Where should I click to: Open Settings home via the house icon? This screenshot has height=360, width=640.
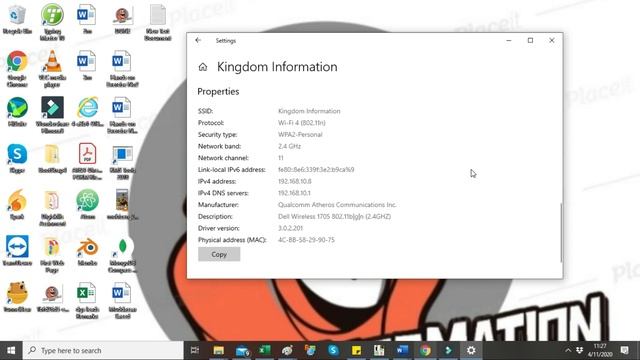click(203, 67)
